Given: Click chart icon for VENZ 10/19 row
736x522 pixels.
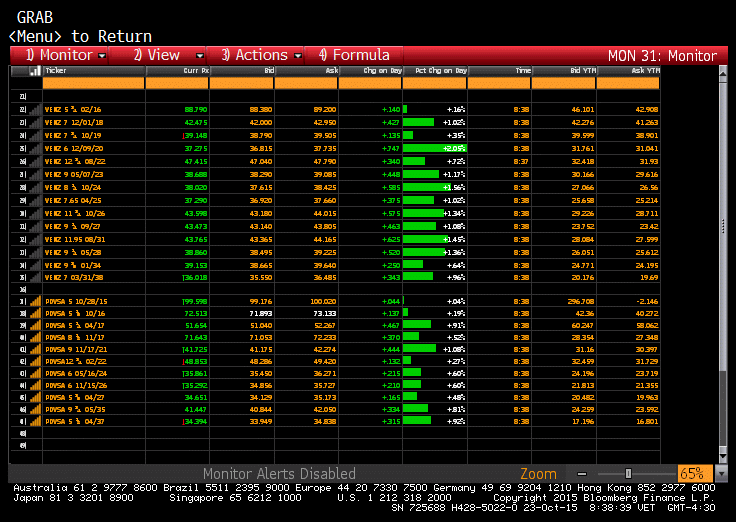Looking at the screenshot, I should (35, 136).
